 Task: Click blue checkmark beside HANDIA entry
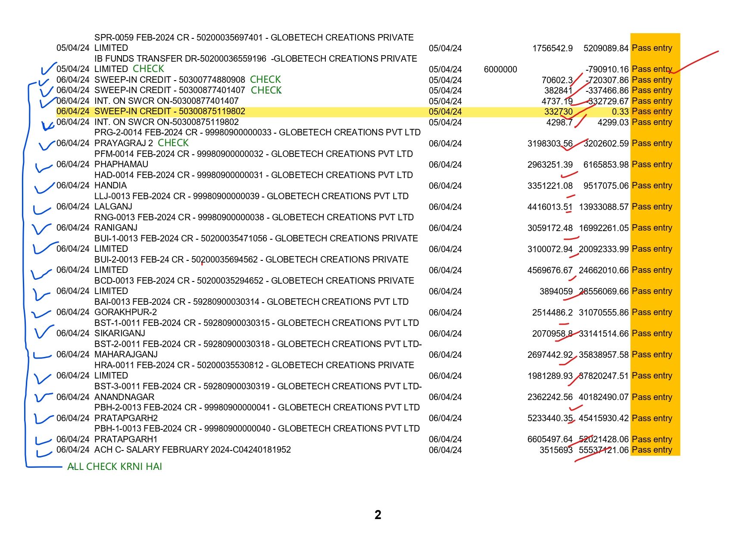(x=44, y=188)
